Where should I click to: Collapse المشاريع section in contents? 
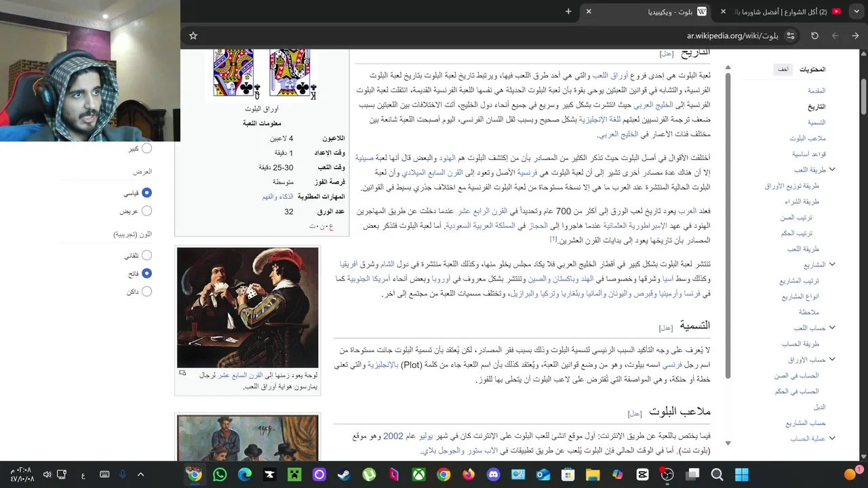coord(832,264)
